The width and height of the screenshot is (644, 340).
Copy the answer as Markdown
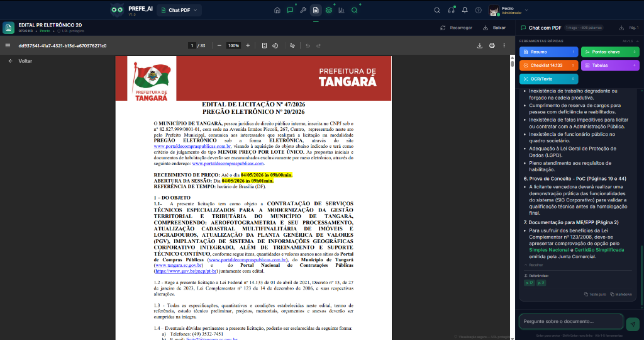pos(621,295)
